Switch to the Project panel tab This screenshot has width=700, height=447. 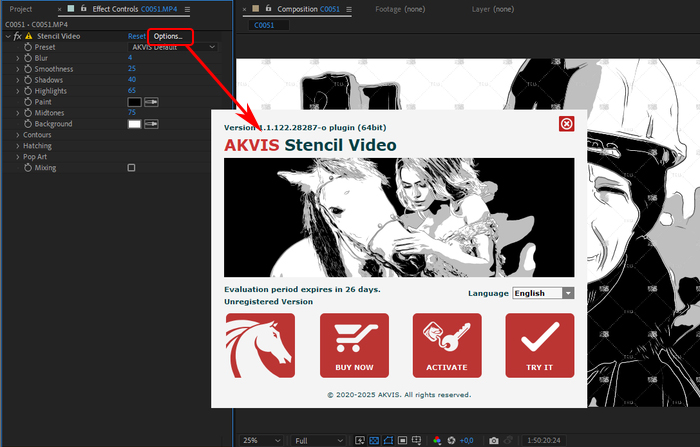pyautogui.click(x=21, y=9)
